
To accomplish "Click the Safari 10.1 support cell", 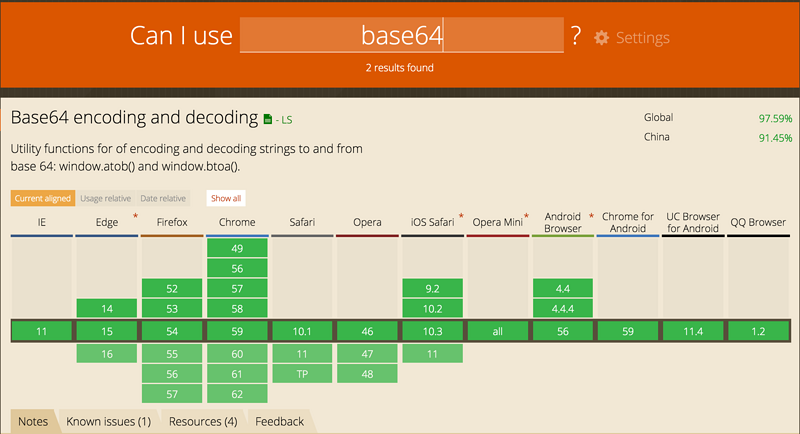I will 302,331.
